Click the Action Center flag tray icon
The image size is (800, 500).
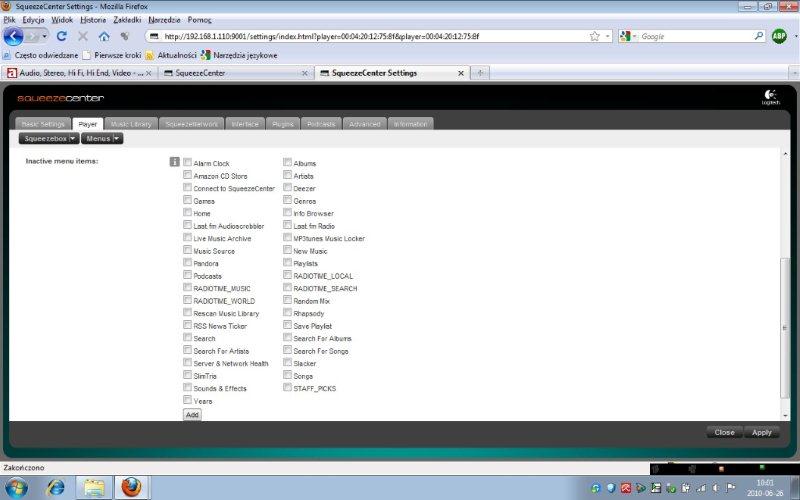tap(730, 488)
